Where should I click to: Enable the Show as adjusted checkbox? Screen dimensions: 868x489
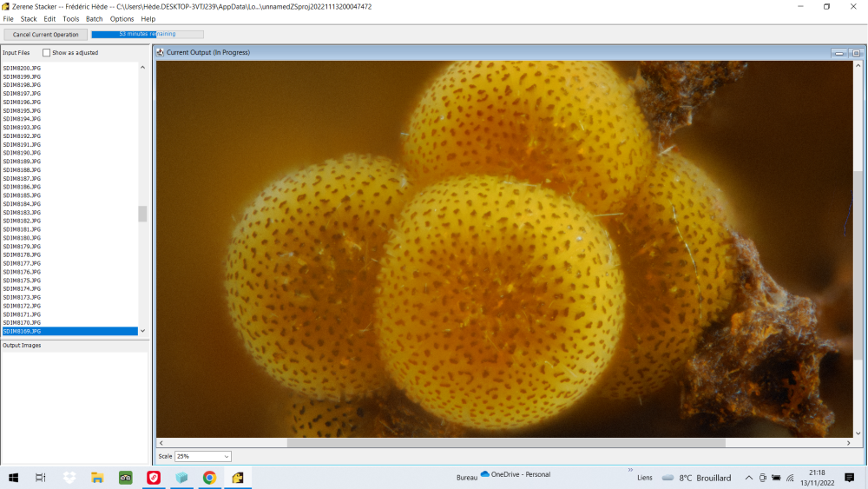coord(47,53)
